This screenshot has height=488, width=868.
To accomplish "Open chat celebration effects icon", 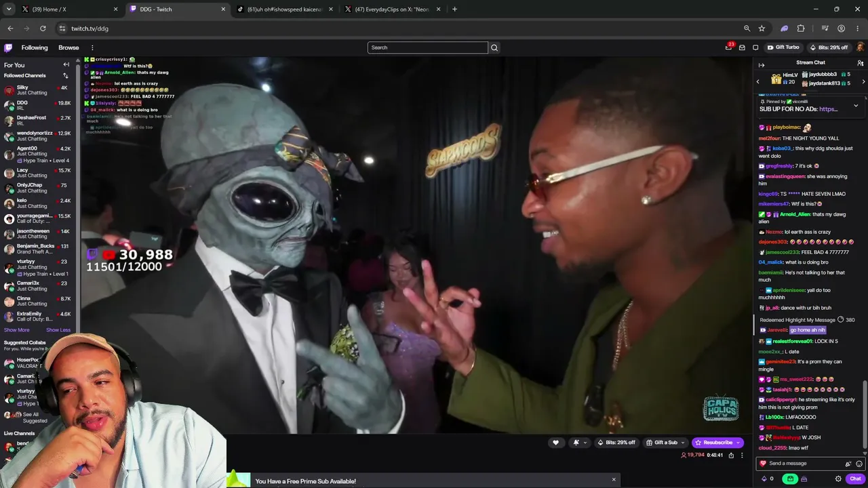I will pyautogui.click(x=848, y=464).
